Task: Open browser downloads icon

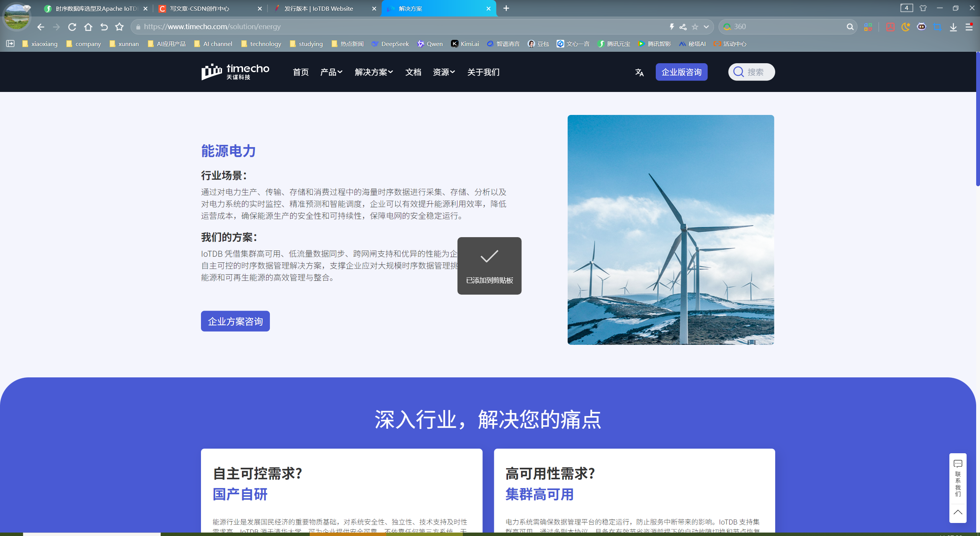Action: [x=953, y=27]
